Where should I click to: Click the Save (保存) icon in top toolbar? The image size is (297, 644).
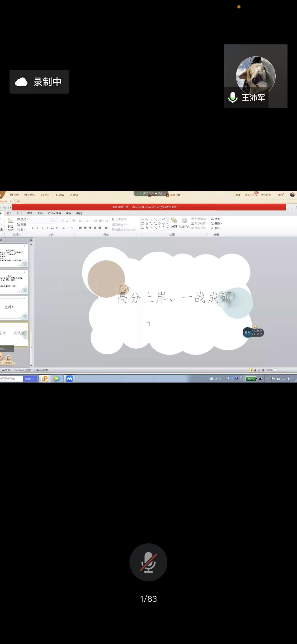(x=14, y=195)
